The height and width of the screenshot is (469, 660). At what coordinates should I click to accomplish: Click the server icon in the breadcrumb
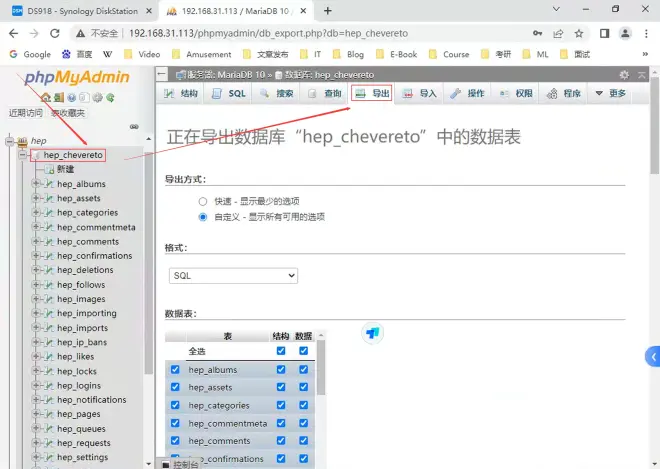(x=180, y=75)
